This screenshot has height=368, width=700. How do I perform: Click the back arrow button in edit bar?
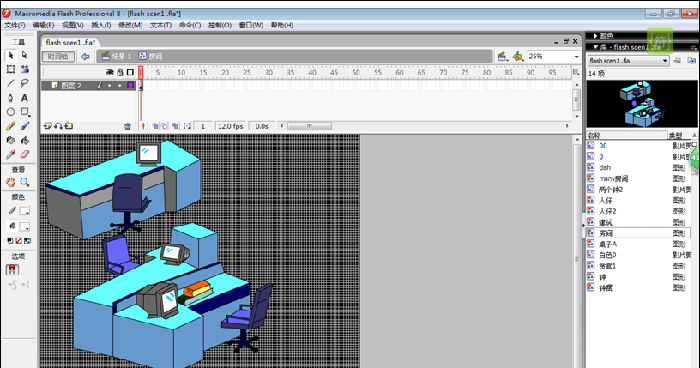click(x=85, y=56)
